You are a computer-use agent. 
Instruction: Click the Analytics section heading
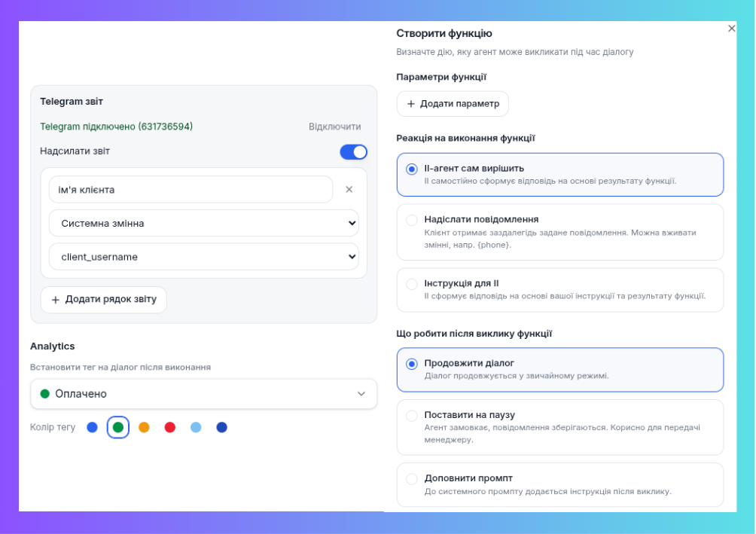[x=53, y=346]
